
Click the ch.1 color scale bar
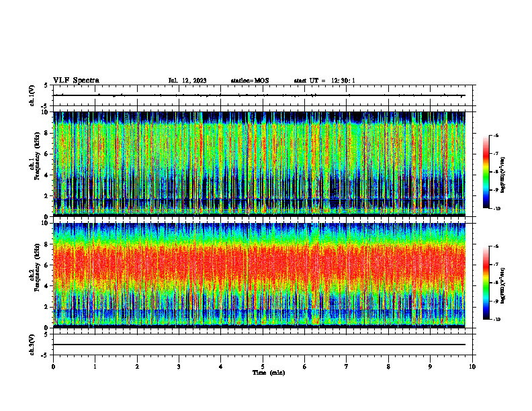[x=486, y=172]
